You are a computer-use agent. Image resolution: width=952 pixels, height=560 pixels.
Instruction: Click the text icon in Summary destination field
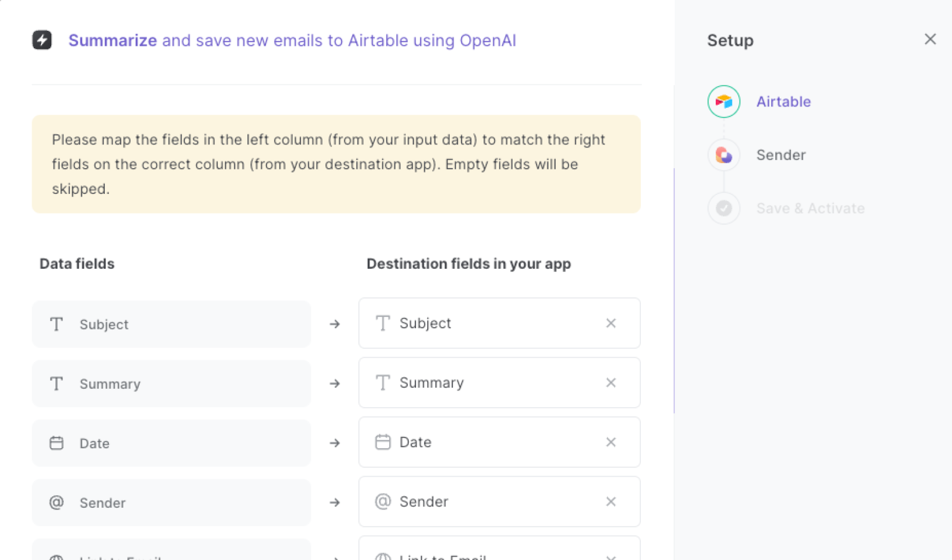pos(383,383)
